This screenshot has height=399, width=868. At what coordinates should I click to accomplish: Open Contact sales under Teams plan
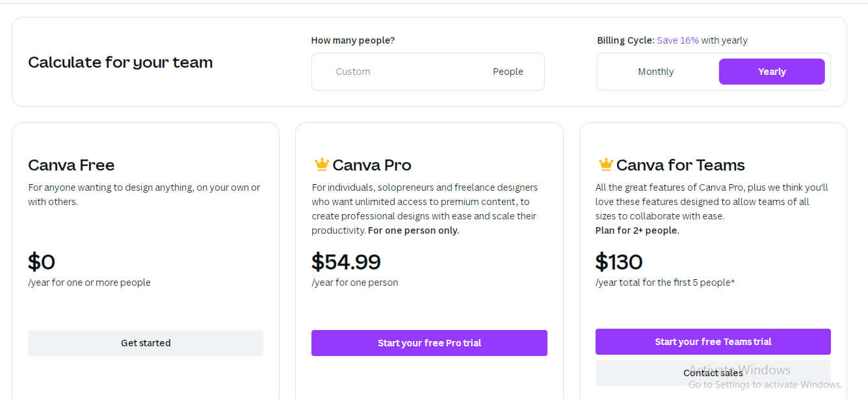713,373
